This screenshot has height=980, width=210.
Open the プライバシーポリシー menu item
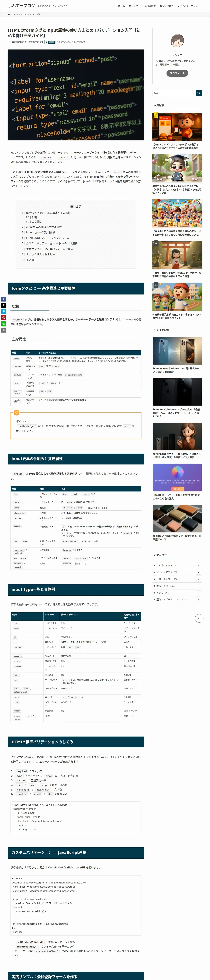click(x=189, y=6)
